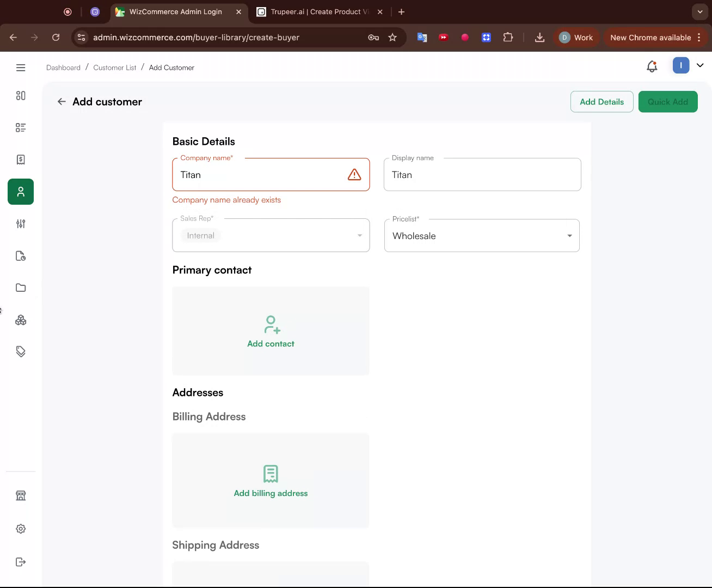
Task: Open Chrome downloads icon
Action: coord(539,38)
